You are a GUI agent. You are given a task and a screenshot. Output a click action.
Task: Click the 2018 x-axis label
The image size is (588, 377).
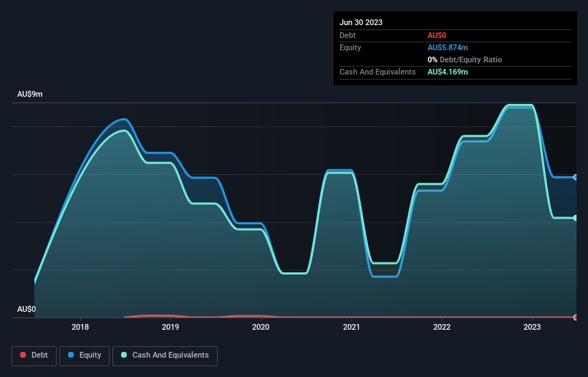pyautogui.click(x=80, y=327)
